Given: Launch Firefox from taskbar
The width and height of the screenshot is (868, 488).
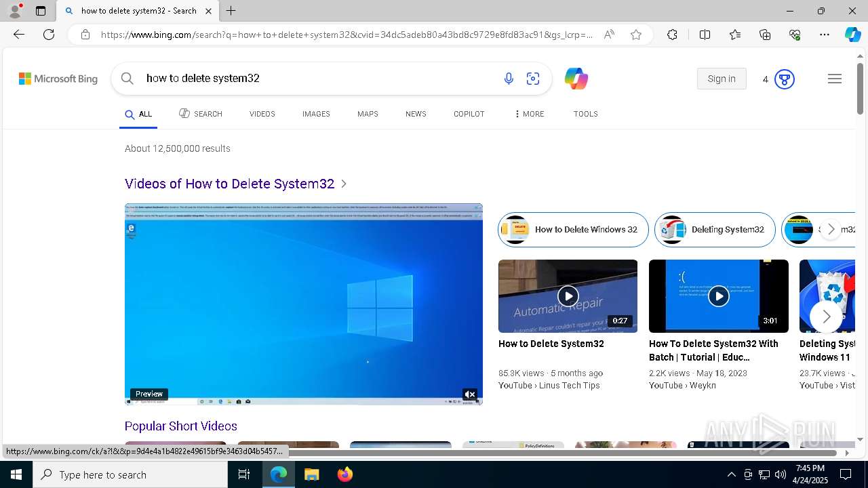Looking at the screenshot, I should (344, 474).
